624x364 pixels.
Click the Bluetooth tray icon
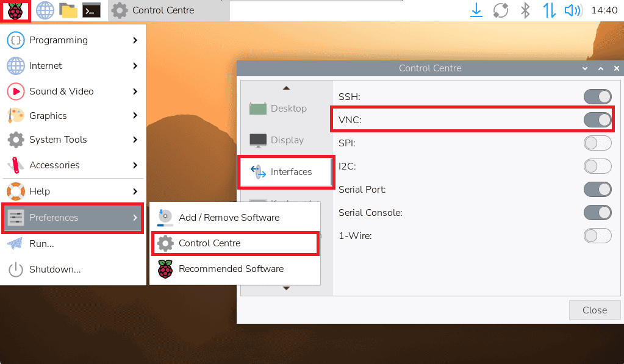click(525, 10)
